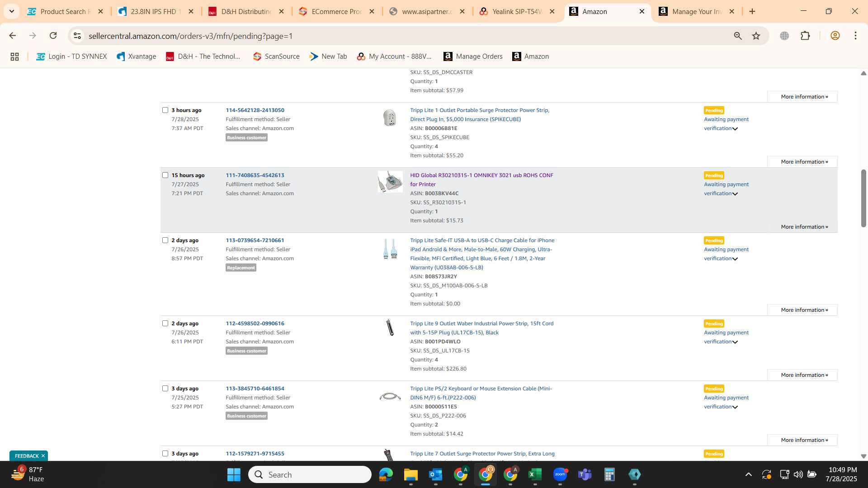This screenshot has height=488, width=868.
Task: Click the HID OMNIKEY product thumbnail
Action: point(390,182)
